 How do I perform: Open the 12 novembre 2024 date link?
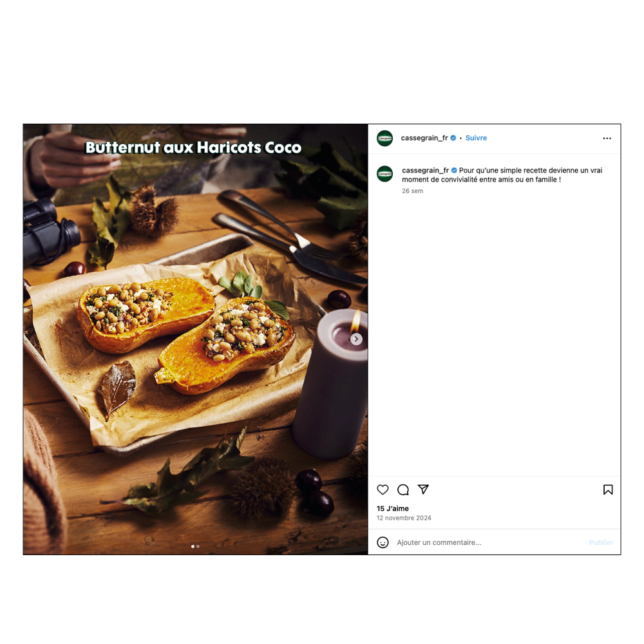pos(404,518)
